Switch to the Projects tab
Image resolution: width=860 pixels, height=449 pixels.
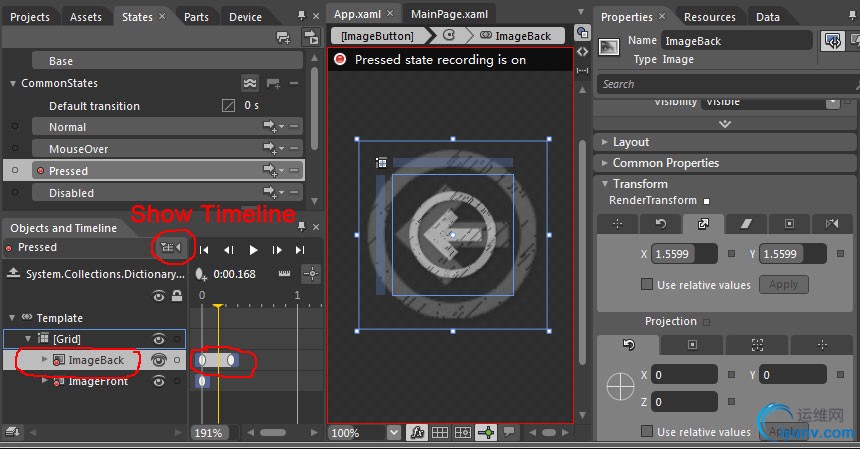pyautogui.click(x=30, y=17)
